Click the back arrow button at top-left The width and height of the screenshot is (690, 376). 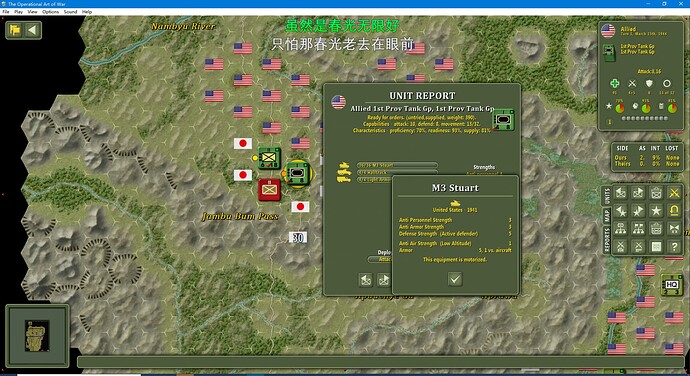(x=32, y=30)
